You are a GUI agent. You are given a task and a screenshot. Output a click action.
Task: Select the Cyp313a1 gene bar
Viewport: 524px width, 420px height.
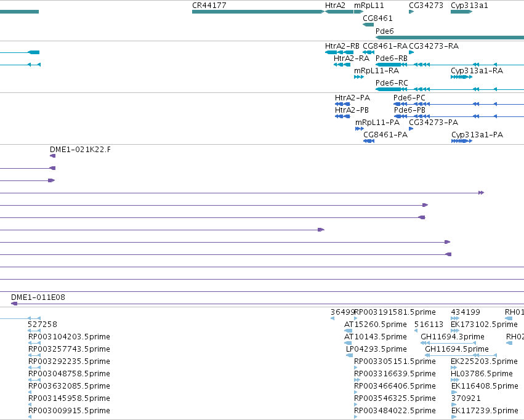[462, 12]
